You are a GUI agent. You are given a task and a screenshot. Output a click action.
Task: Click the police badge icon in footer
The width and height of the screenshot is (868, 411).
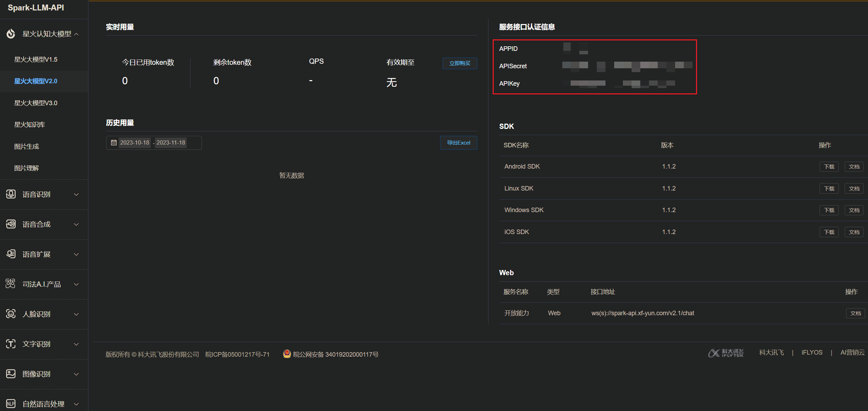pos(287,354)
